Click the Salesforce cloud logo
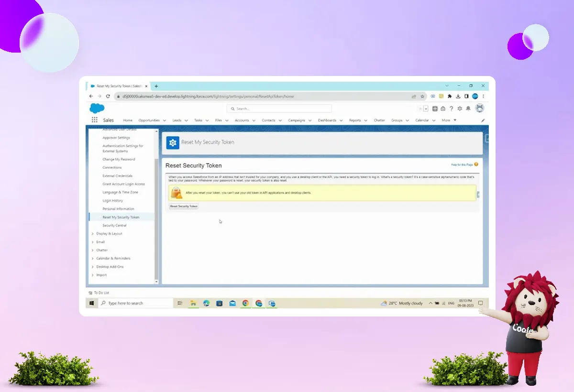574x392 pixels. coord(97,109)
